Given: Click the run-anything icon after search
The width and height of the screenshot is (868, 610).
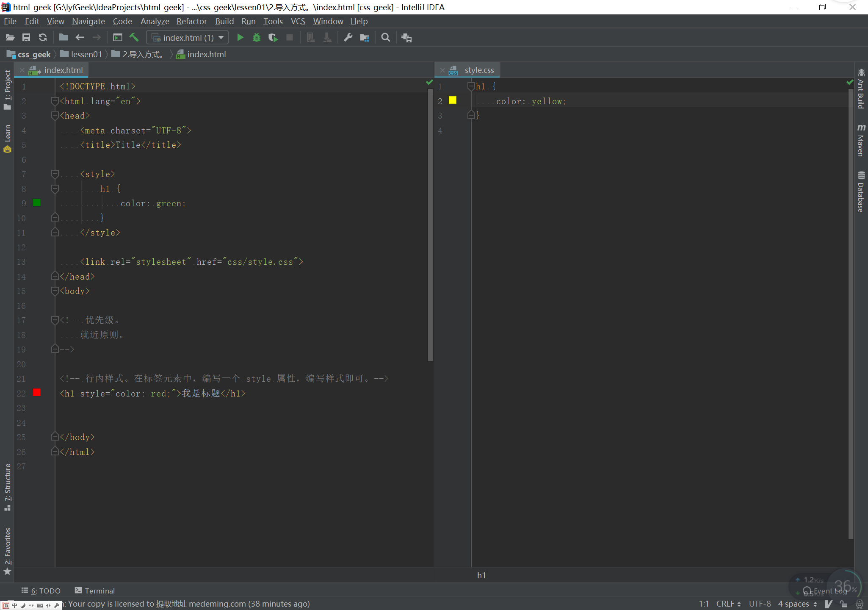Looking at the screenshot, I should pos(406,38).
